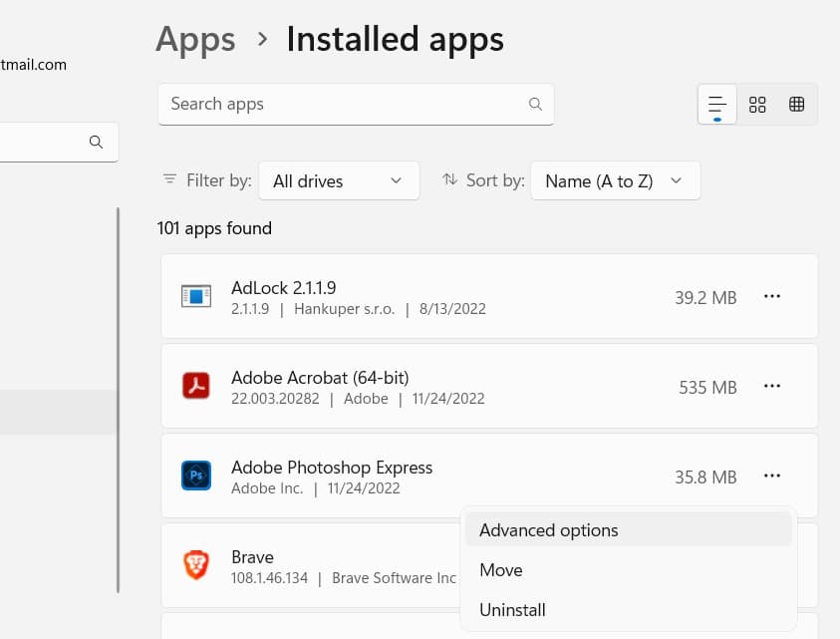This screenshot has height=639, width=840.
Task: Switch to table view layout icon
Action: (x=796, y=104)
